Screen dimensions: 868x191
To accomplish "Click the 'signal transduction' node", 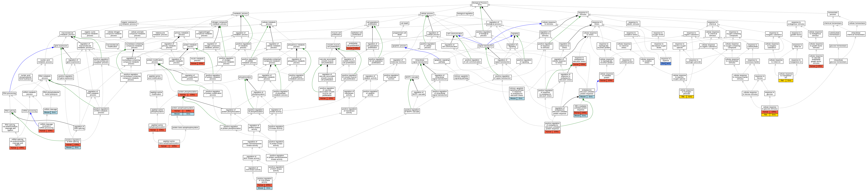I will 486,46.
